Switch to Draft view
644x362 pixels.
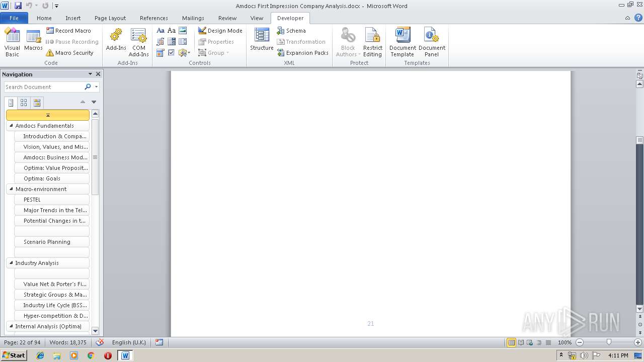pos(548,342)
